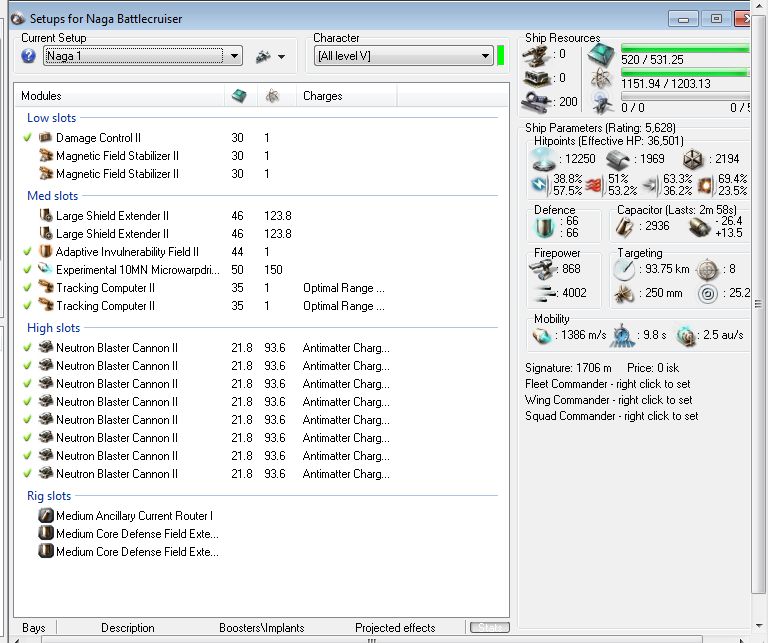Click Squad Commander right click to set

click(x=611, y=416)
